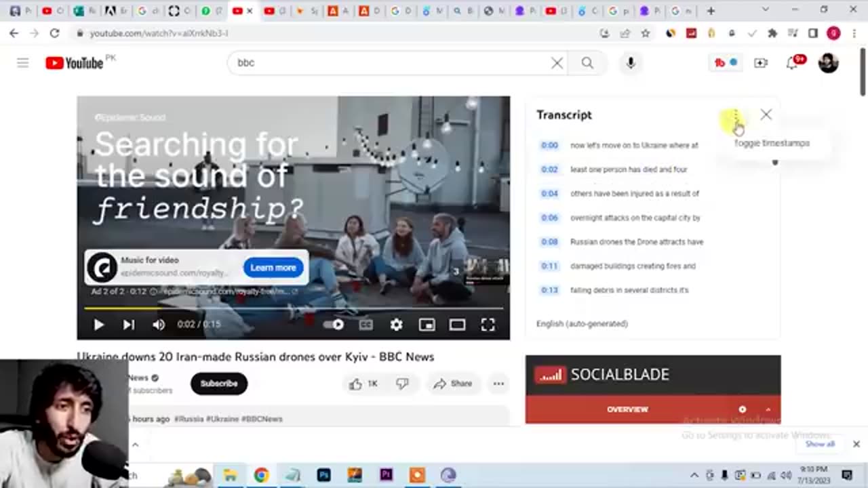
Task: Close the Transcript panel
Action: tap(766, 115)
